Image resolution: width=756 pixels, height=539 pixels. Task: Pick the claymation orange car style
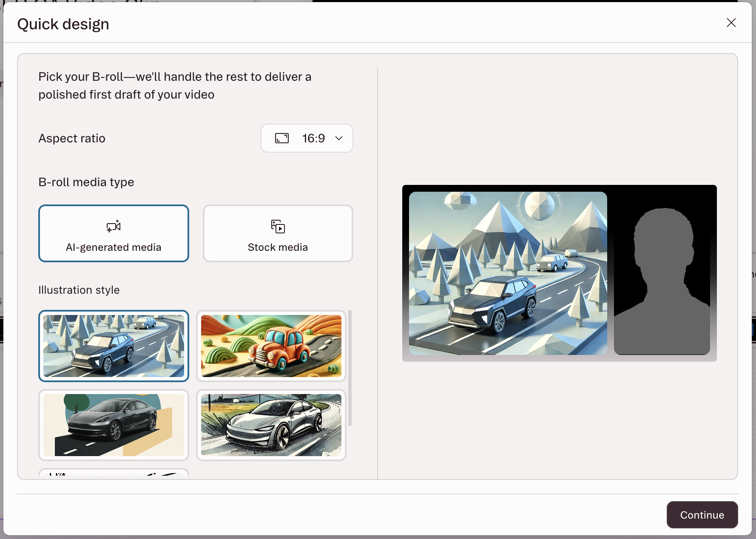point(271,346)
